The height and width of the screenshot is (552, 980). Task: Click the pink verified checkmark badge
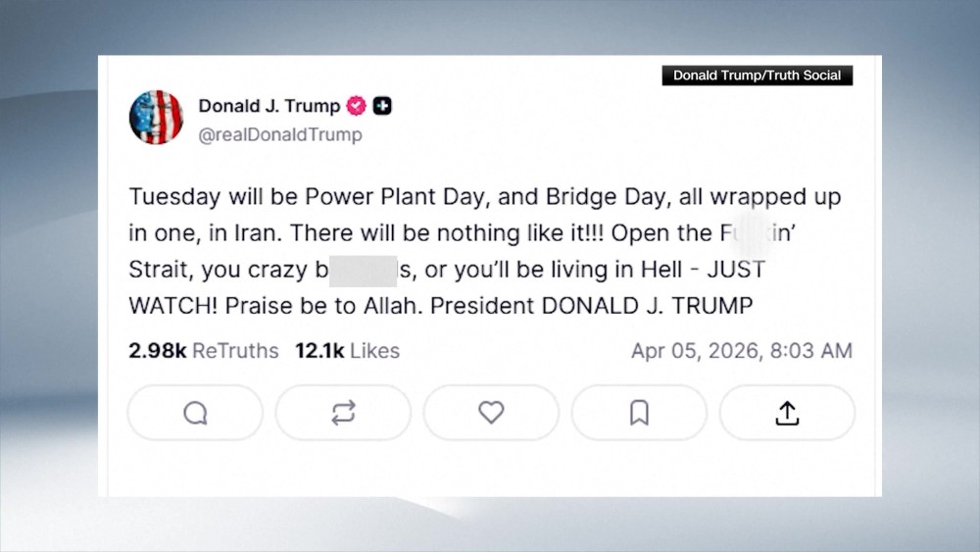point(357,106)
